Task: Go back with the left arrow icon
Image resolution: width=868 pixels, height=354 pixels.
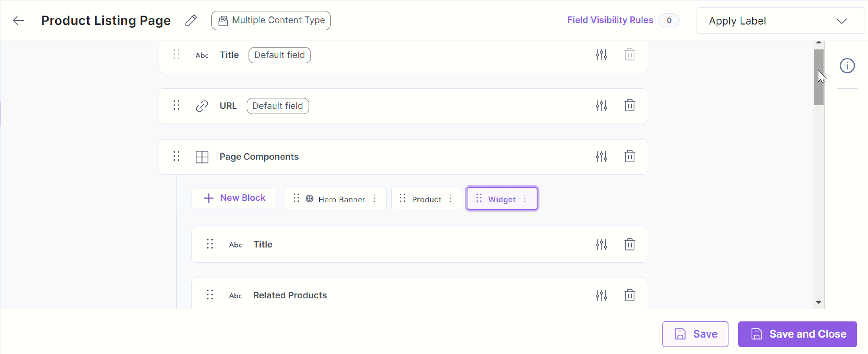Action: (18, 21)
